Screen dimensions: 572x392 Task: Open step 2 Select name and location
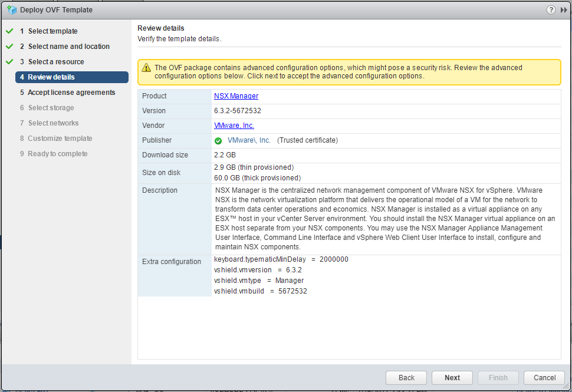tap(68, 47)
